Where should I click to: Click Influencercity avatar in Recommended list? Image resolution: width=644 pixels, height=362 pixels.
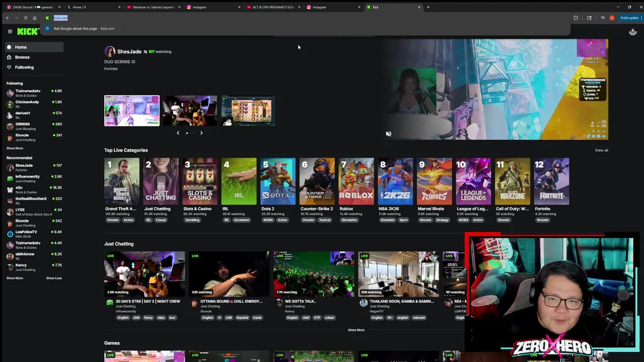click(10, 178)
